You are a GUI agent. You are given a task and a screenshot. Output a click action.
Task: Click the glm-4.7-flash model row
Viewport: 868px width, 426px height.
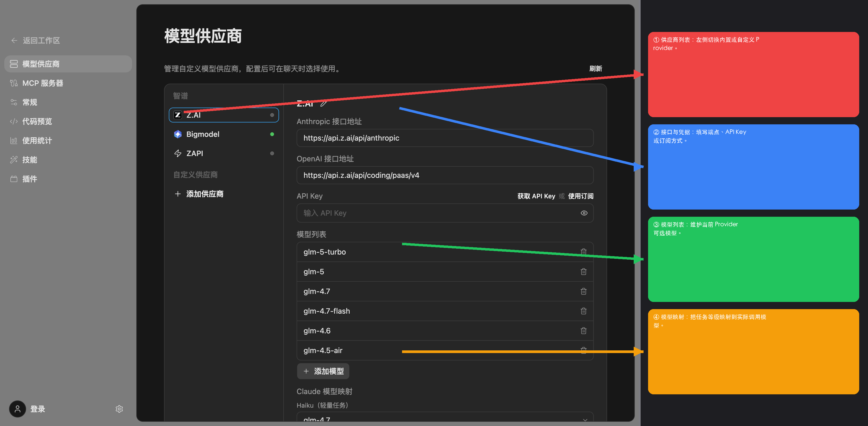click(x=445, y=311)
